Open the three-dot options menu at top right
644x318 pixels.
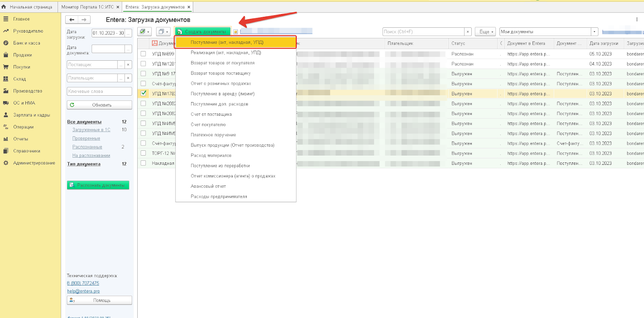(637, 19)
